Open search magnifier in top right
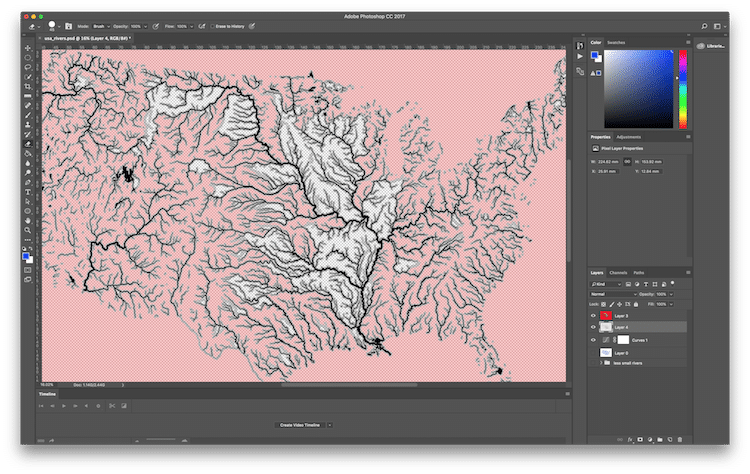Screen dimensions: 750x474 tap(704, 26)
